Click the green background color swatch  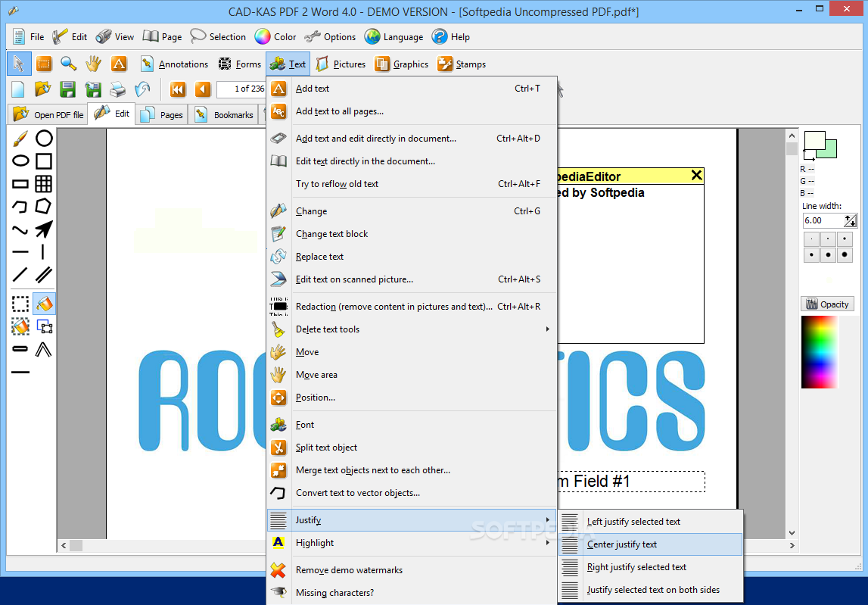click(831, 150)
